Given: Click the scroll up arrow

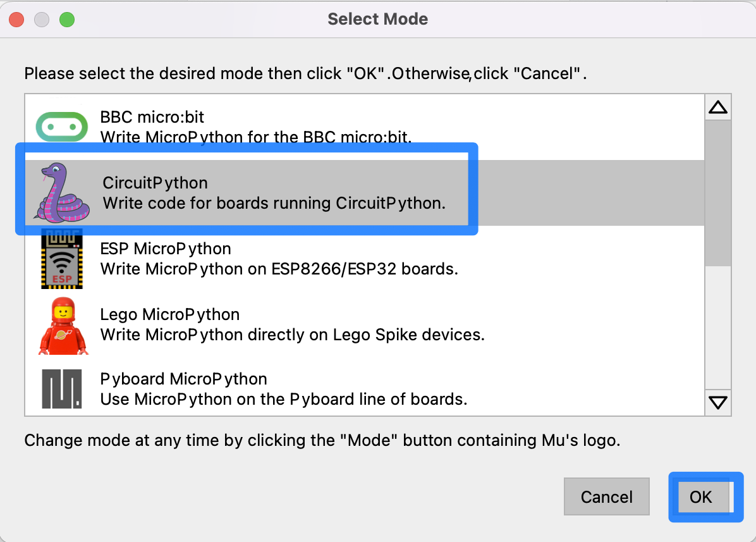Looking at the screenshot, I should 718,108.
